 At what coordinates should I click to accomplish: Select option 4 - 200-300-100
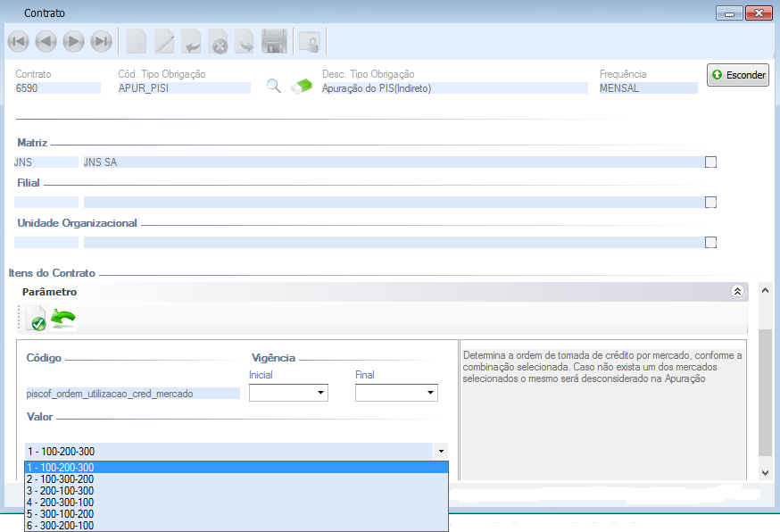pyautogui.click(x=236, y=503)
